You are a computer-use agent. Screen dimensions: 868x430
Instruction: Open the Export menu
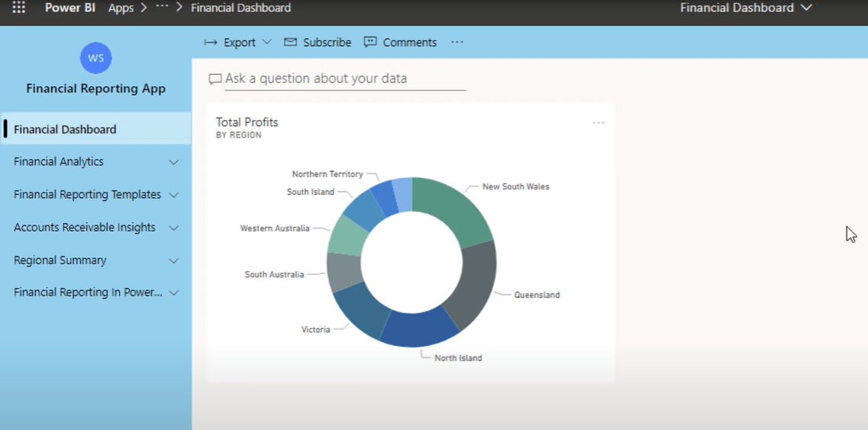click(x=238, y=42)
